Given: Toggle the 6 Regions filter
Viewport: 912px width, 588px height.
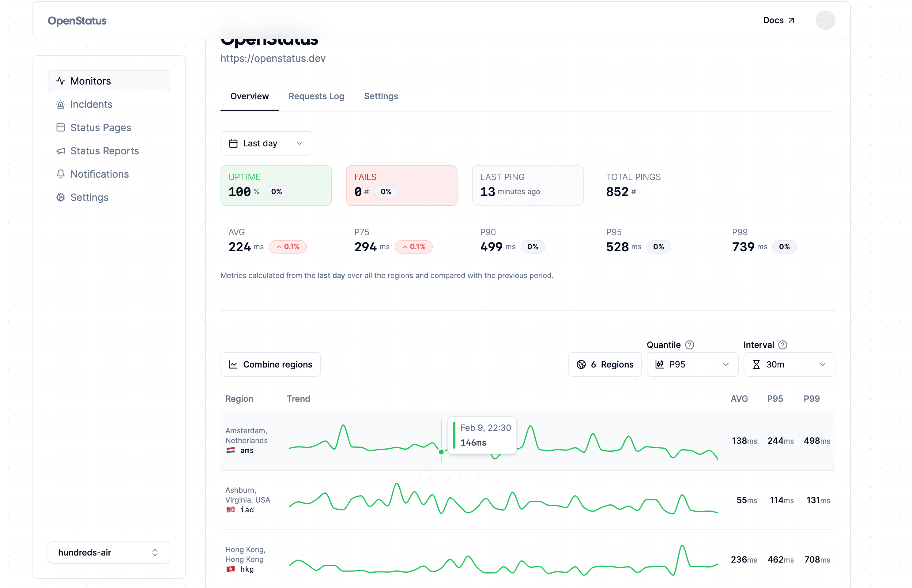Looking at the screenshot, I should 605,364.
